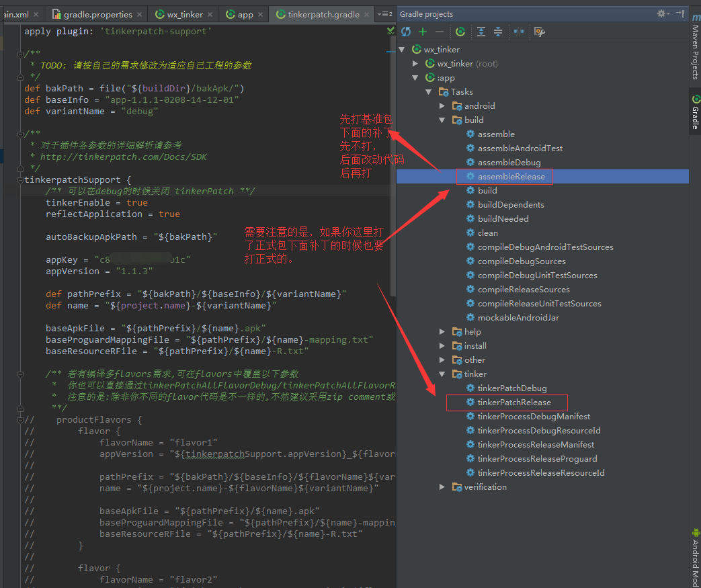Click the appVersion "1.1.3" value
The image size is (701, 588).
pos(134,271)
